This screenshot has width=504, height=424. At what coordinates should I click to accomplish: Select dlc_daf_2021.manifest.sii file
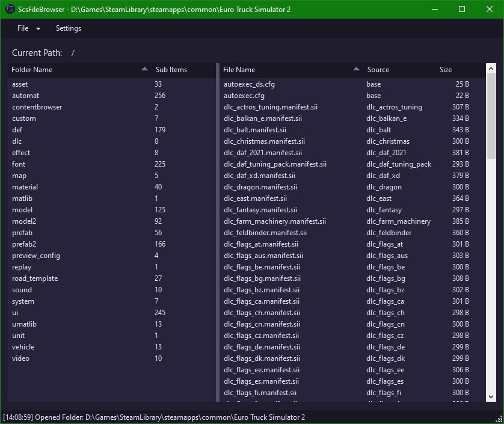(353, 153)
